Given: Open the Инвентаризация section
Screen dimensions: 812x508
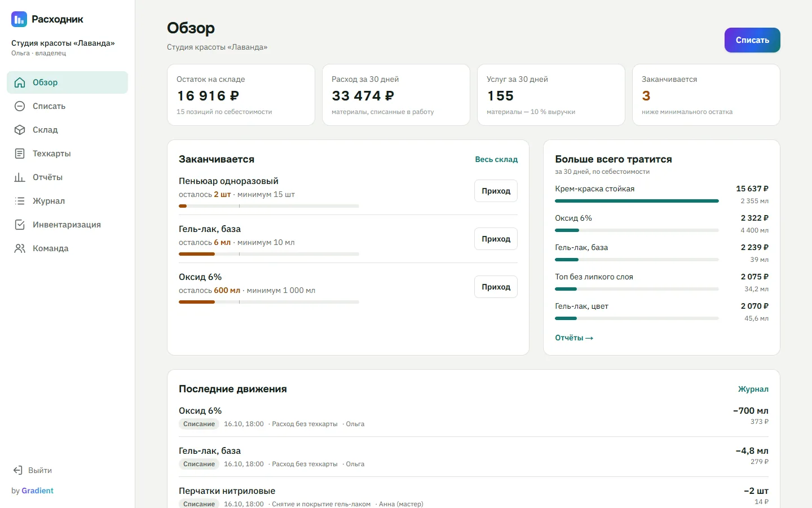Looking at the screenshot, I should [x=67, y=225].
